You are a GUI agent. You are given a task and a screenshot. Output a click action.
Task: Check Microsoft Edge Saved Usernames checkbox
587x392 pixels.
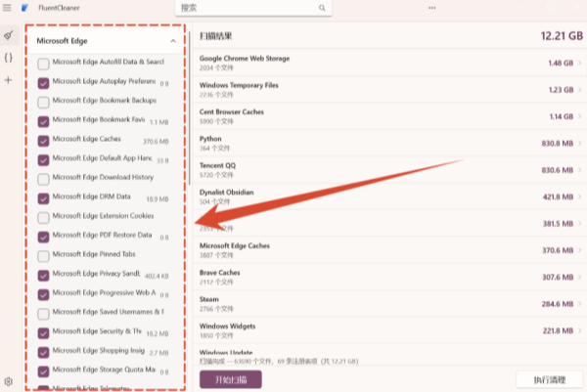43,314
